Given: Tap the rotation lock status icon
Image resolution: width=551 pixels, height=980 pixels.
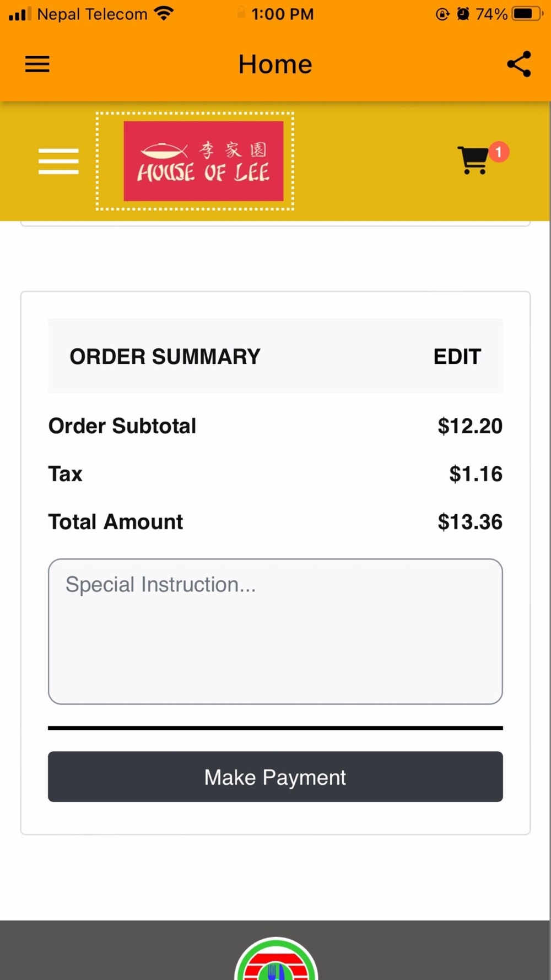Looking at the screenshot, I should point(442,14).
